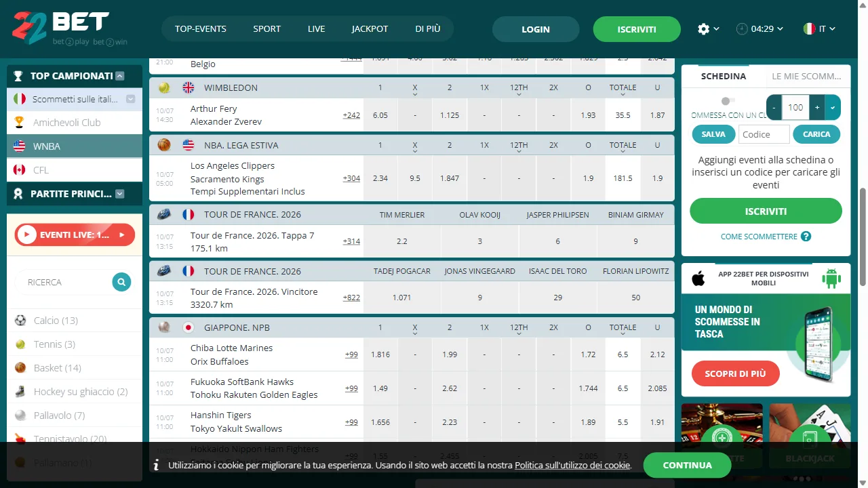Expand Scommetti sulle italiane list
868x488 pixels.
pos(131,99)
